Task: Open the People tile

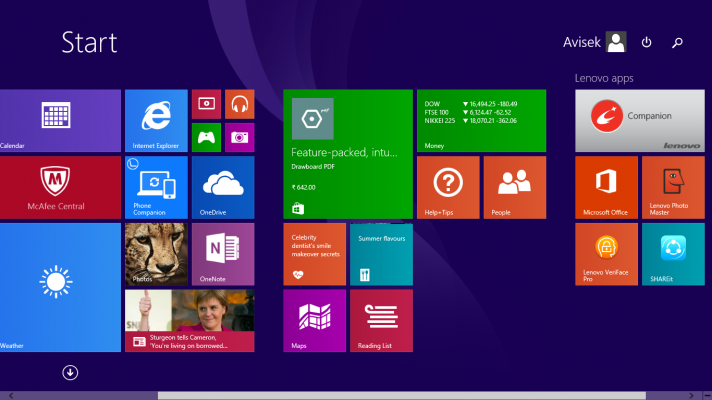Action: click(515, 188)
